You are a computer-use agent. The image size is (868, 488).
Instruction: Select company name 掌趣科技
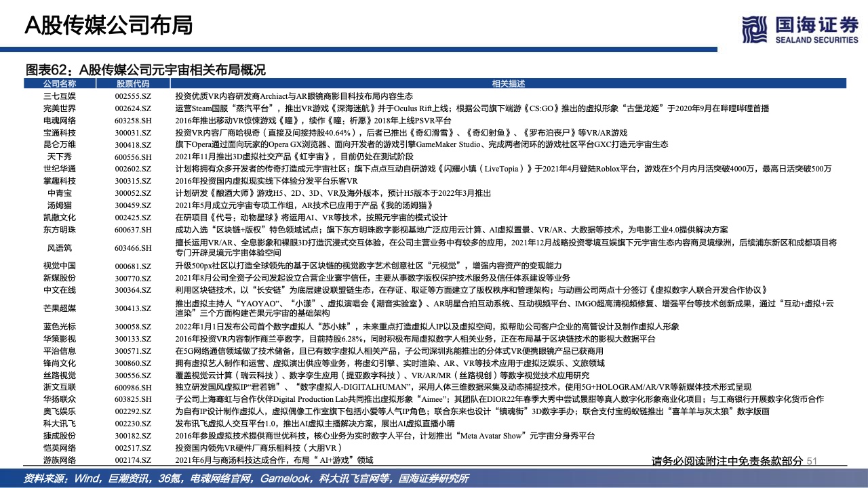[x=60, y=180]
